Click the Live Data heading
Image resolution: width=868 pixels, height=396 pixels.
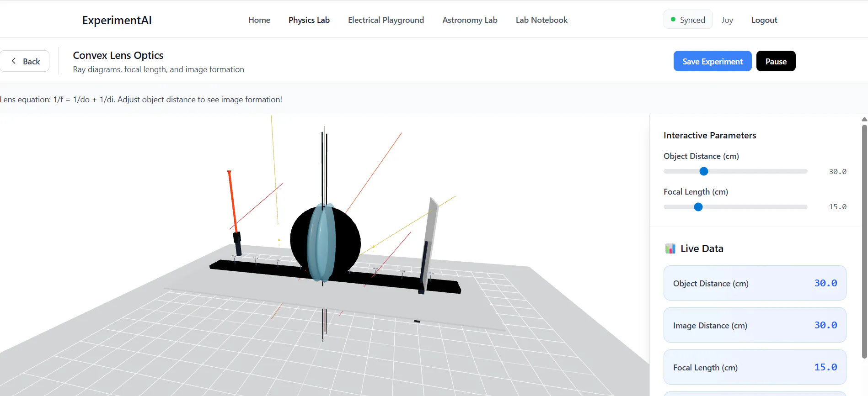point(702,248)
